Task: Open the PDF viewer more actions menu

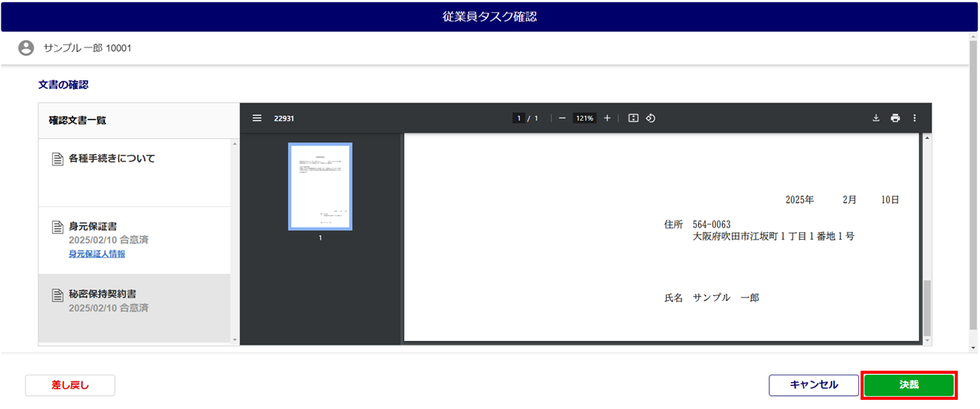Action: 914,118
